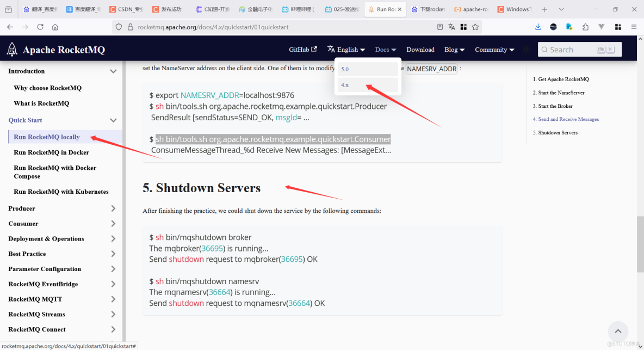644x350 pixels.
Task: Open the browser hamburger menu
Action: pyautogui.click(x=634, y=27)
